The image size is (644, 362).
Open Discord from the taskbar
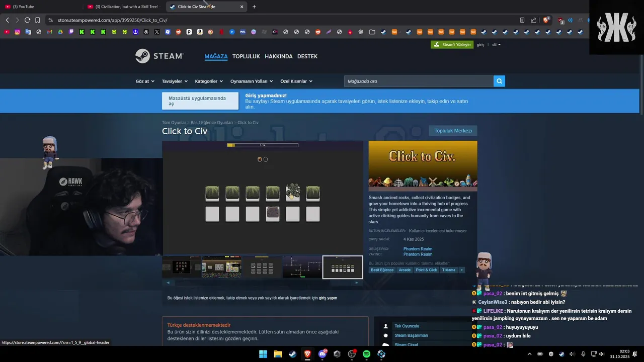click(323, 354)
